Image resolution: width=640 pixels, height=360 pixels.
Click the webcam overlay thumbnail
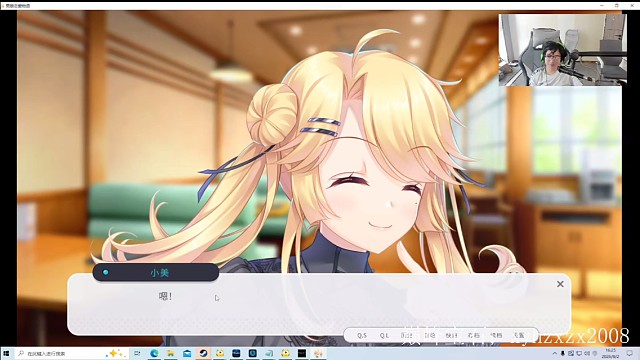click(562, 50)
